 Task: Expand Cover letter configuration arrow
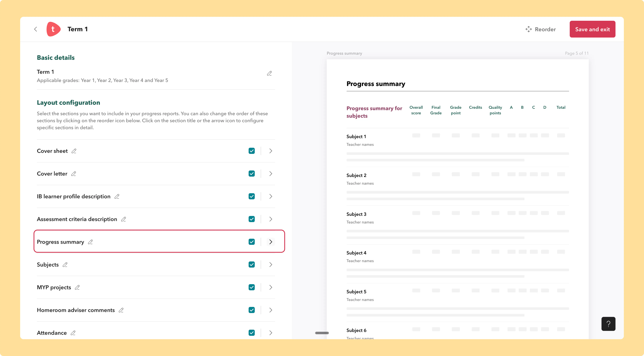pyautogui.click(x=271, y=174)
